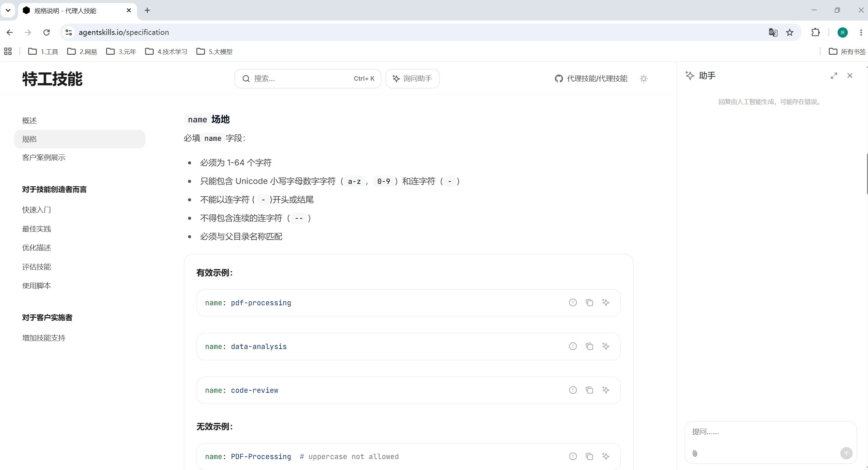Open a new browser tab
The height and width of the screenshot is (470, 868).
(147, 11)
